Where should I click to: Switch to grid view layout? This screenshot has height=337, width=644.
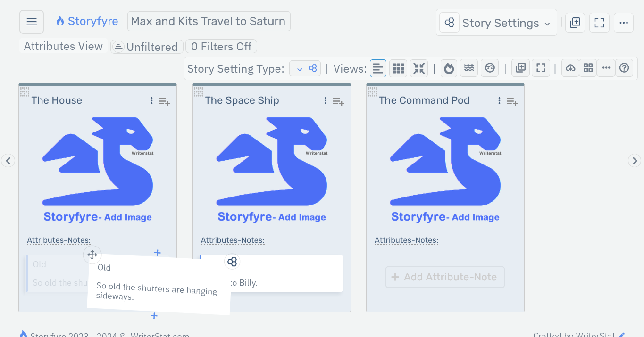pyautogui.click(x=398, y=68)
